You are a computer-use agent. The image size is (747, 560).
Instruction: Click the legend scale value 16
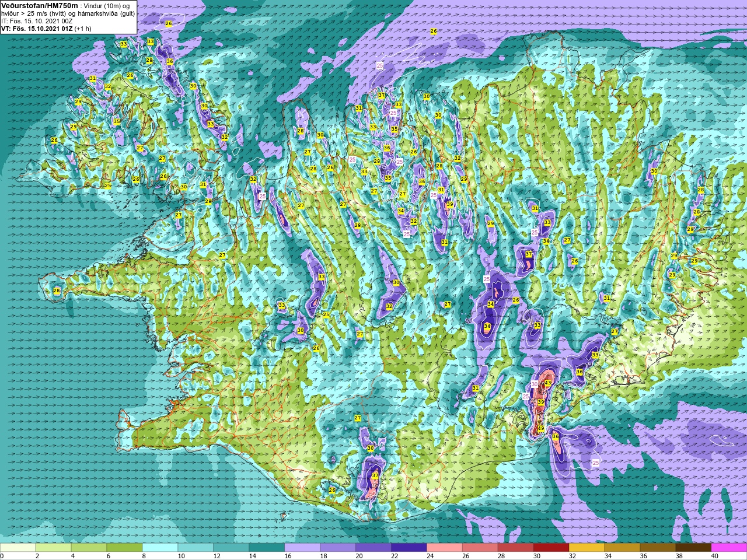[x=288, y=556]
